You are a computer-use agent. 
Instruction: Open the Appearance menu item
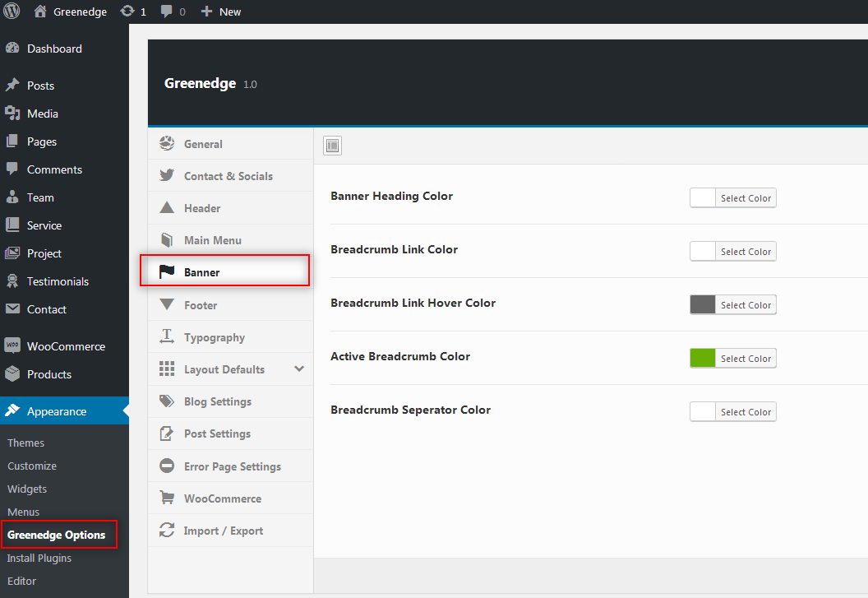[64, 410]
